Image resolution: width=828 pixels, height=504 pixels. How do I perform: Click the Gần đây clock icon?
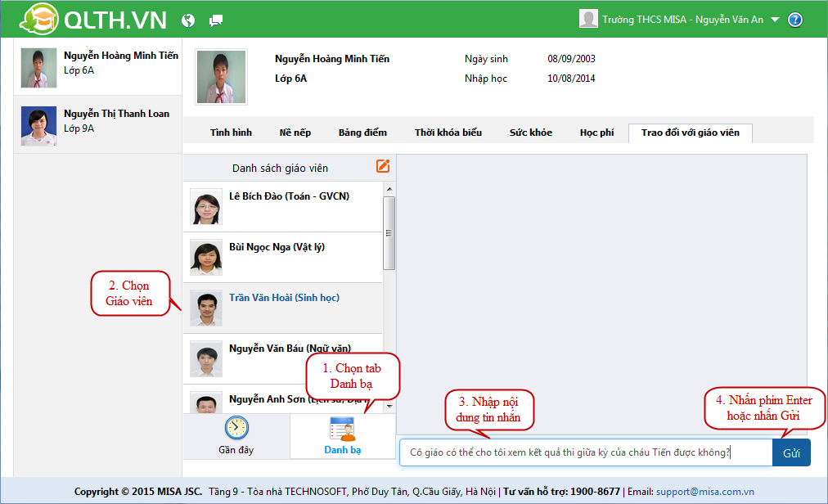pyautogui.click(x=236, y=428)
